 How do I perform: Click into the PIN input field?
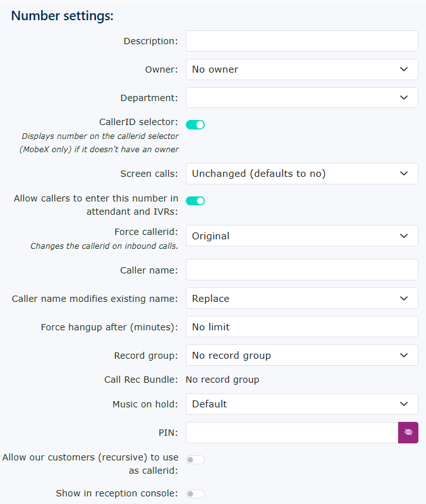pos(291,433)
